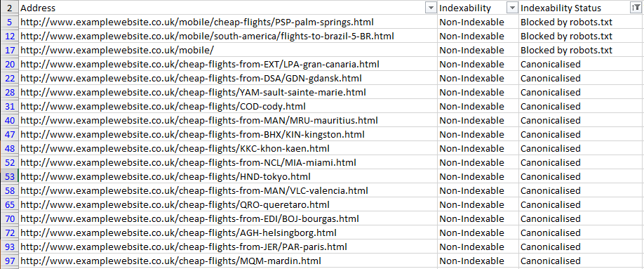Select row header 97

click(x=9, y=261)
